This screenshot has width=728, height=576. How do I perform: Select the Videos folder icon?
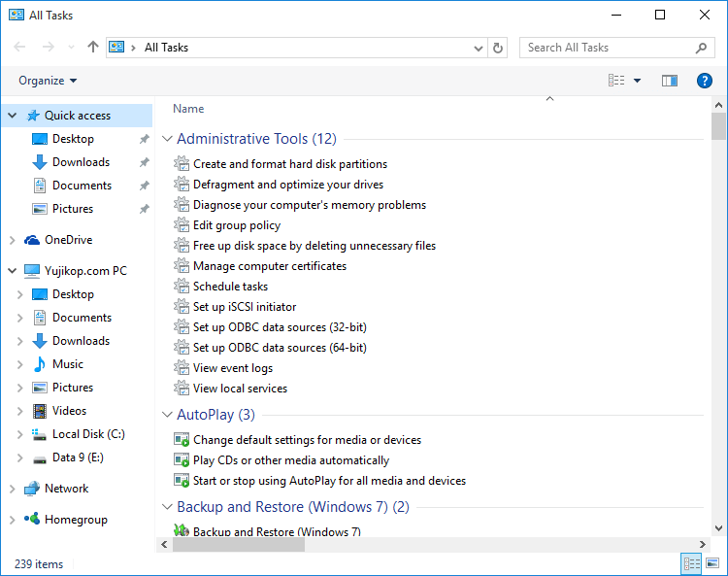40,411
